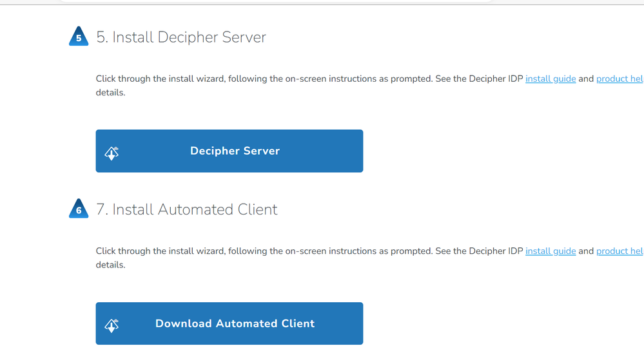Select the '5. Install Decipher Server' heading
The width and height of the screenshot is (644, 346).
pos(181,37)
